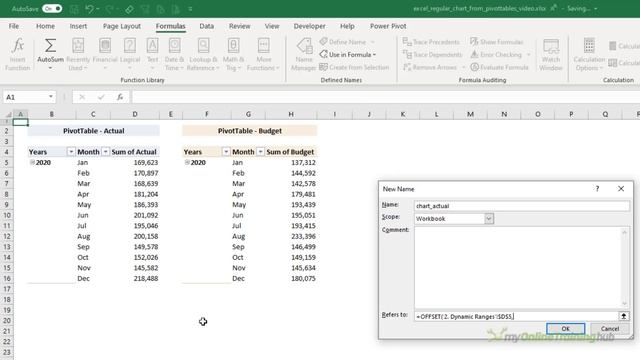
Task: Open Calculation Options
Action: [589, 54]
